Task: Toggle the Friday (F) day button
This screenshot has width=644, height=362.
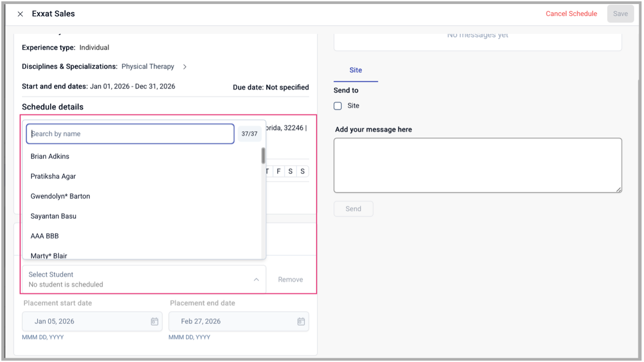Action: [x=279, y=171]
